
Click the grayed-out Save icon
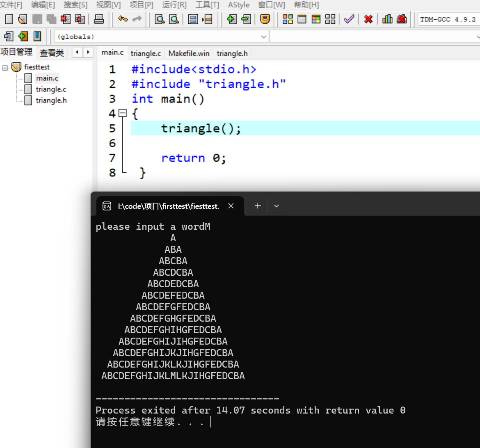pos(37,19)
